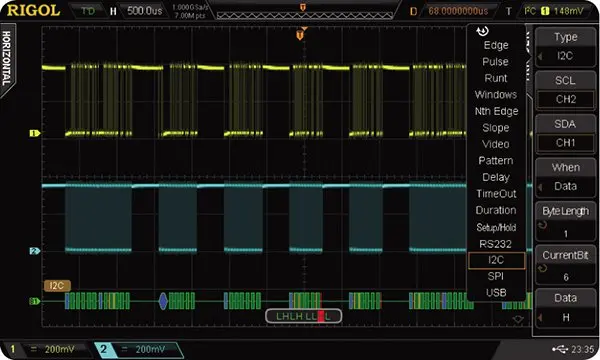
Task: Click the 1.000GSa/s sample rate readout
Action: click(190, 7)
